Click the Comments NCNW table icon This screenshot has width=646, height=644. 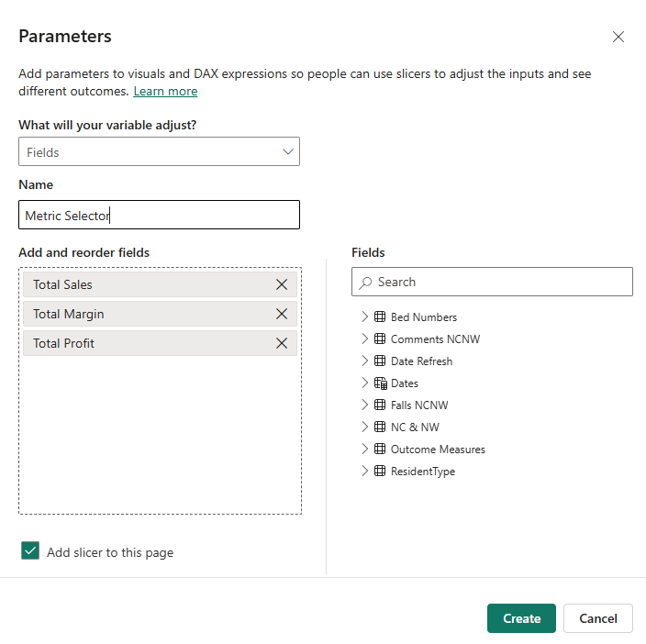pyautogui.click(x=380, y=339)
